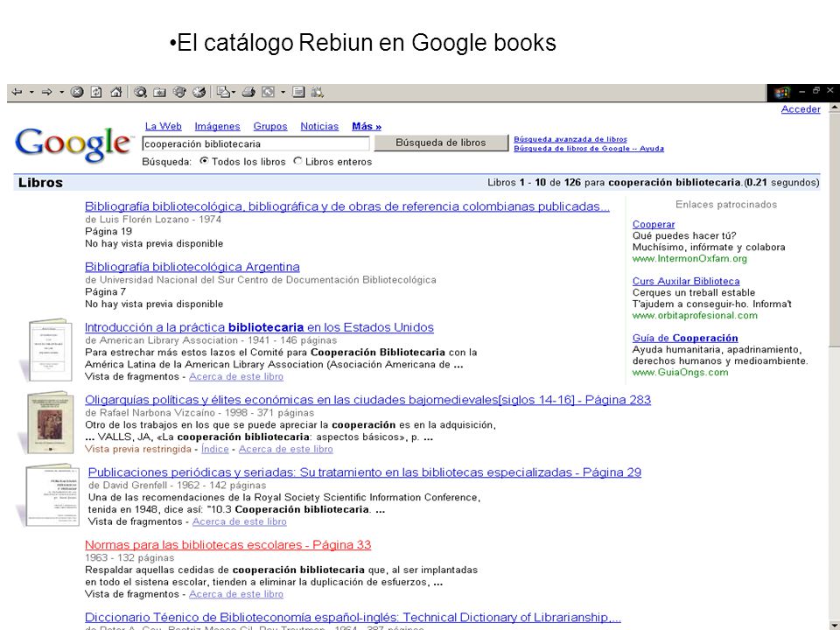Click the 'Enlaces patrocinados' heading text
The image size is (840, 630).
[x=726, y=205]
